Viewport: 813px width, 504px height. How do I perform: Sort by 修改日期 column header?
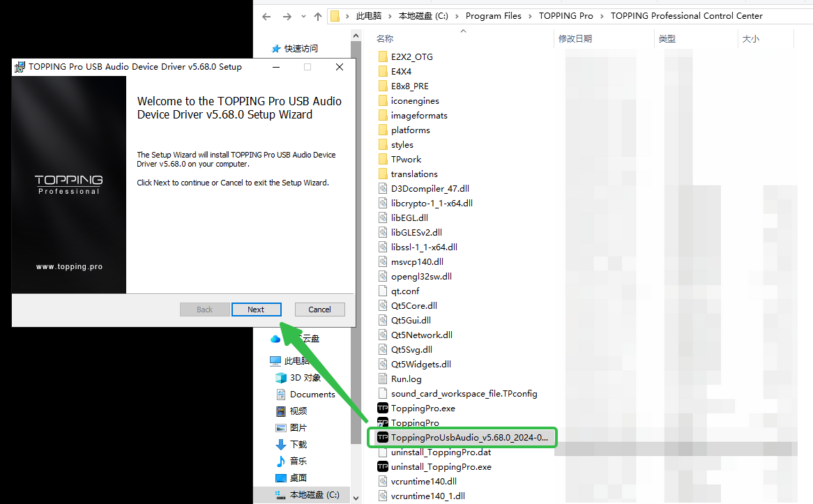(575, 39)
